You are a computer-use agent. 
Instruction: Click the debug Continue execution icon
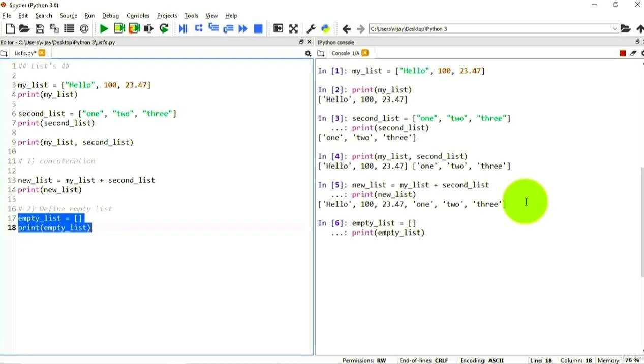(x=243, y=29)
